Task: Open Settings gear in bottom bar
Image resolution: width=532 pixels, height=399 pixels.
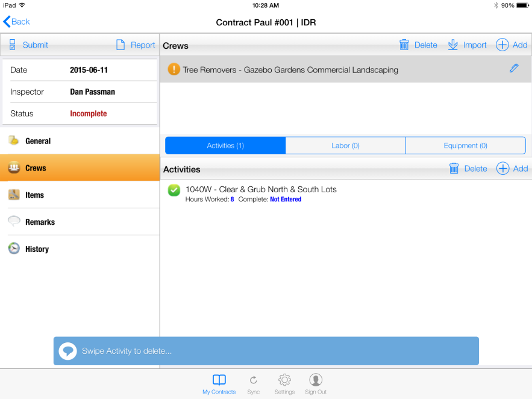Action: (x=284, y=380)
